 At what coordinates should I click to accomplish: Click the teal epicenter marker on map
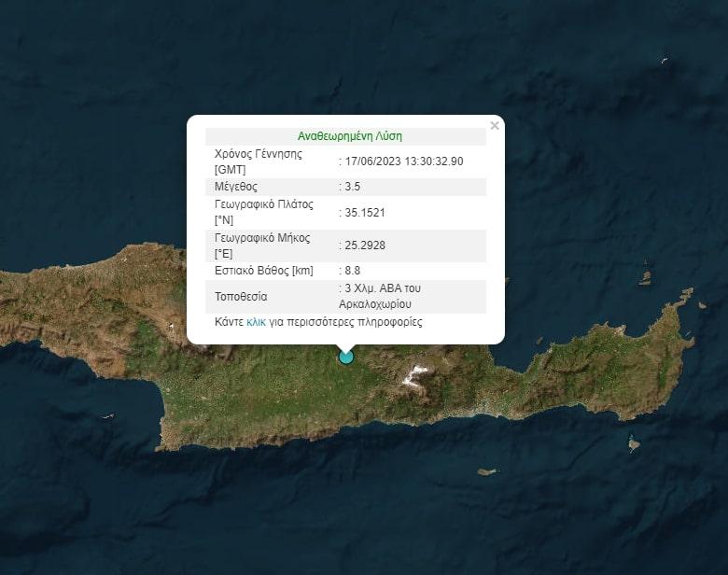click(346, 357)
